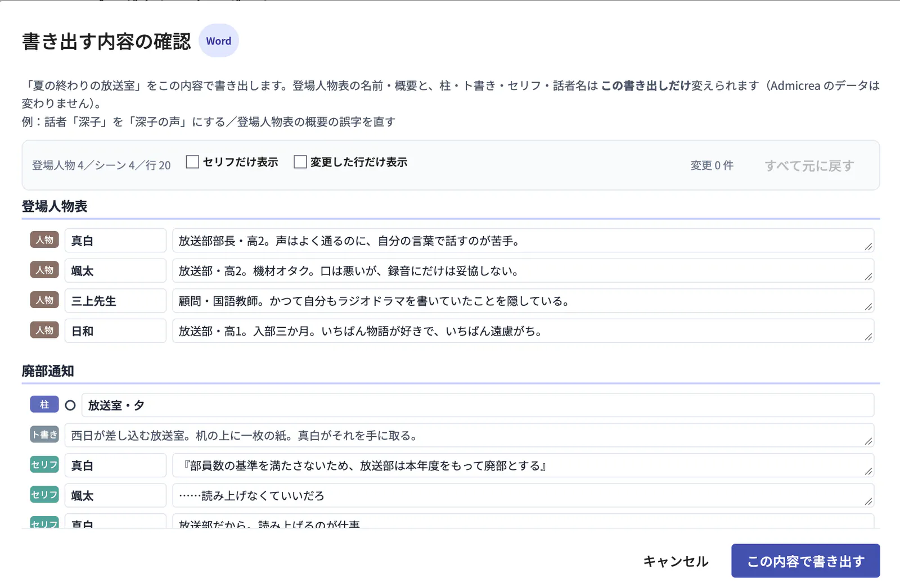Click the 人物 tag beside 颯太
Viewport: 900px width, 588px height.
click(x=44, y=270)
